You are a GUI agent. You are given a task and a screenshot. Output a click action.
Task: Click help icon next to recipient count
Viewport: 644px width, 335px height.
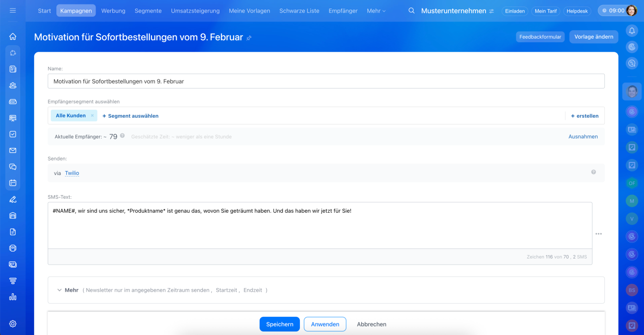(x=122, y=136)
